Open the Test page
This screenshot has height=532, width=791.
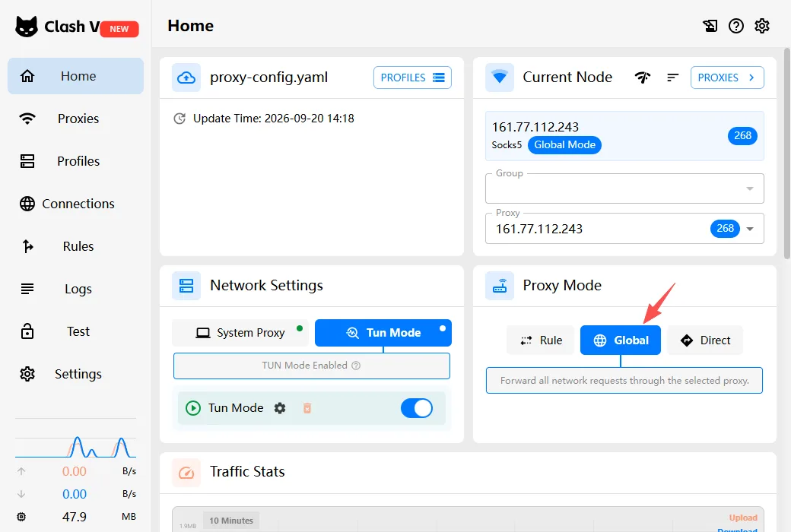coord(75,331)
